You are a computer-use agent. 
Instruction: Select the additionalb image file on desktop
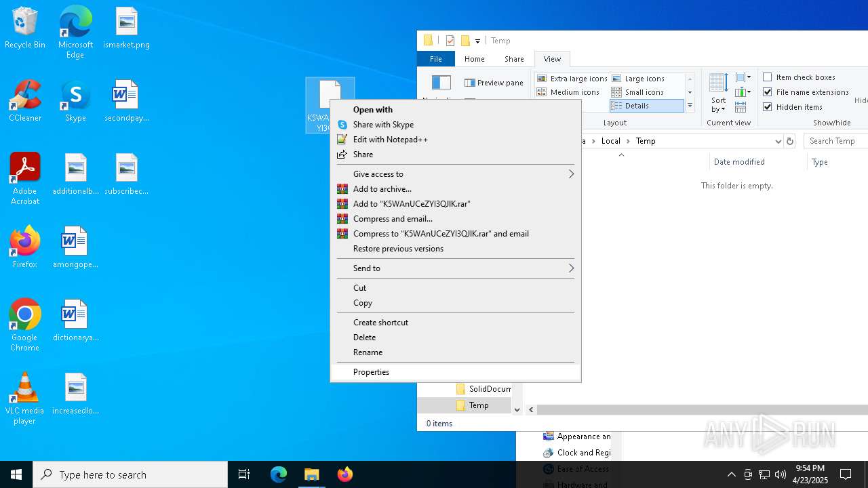75,174
